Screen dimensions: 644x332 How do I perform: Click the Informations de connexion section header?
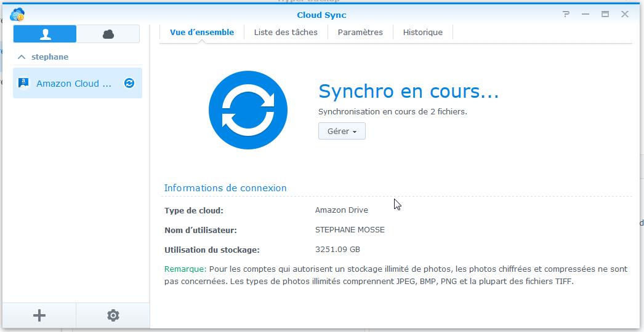(x=225, y=188)
